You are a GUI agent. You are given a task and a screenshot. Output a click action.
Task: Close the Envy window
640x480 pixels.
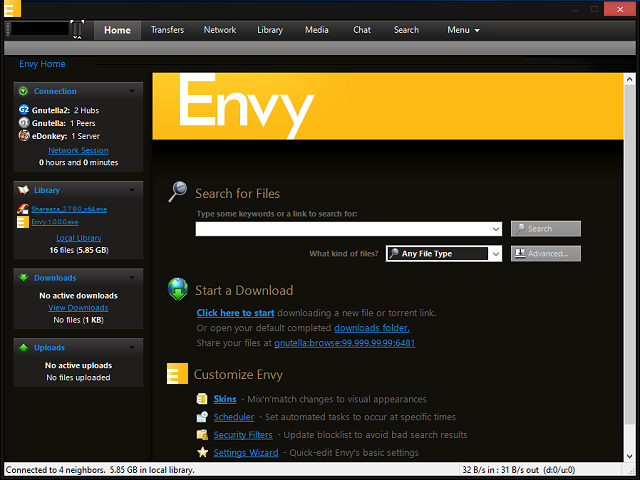(x=620, y=9)
